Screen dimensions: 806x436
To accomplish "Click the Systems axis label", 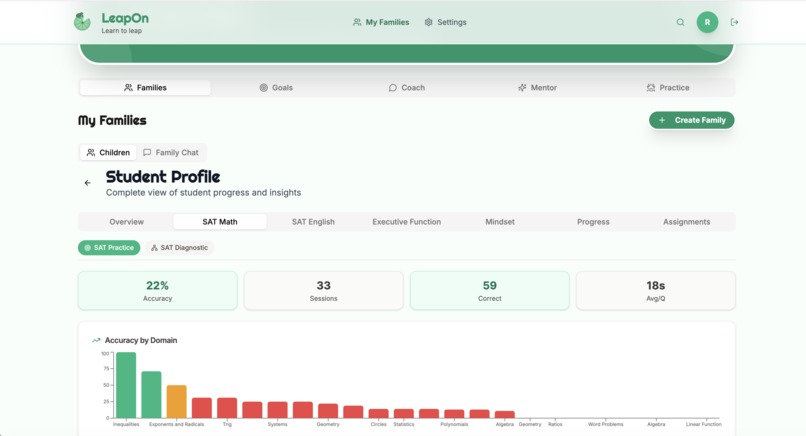I will [278, 424].
